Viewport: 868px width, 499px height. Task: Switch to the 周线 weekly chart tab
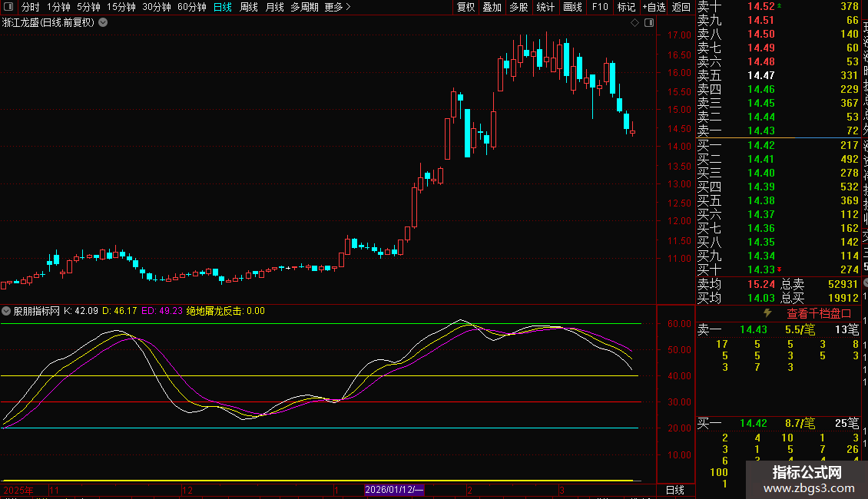[x=249, y=7]
